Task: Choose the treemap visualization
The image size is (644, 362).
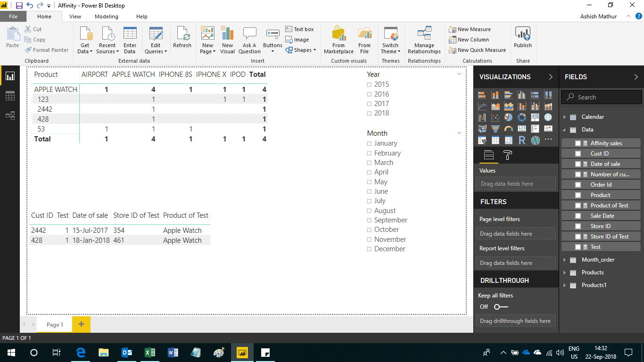Action: tap(535, 117)
